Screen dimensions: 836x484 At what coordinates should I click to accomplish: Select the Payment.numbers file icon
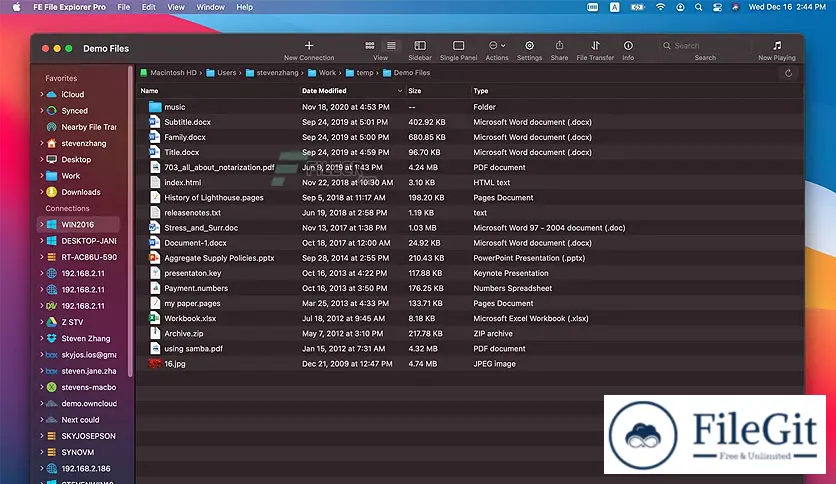point(155,288)
